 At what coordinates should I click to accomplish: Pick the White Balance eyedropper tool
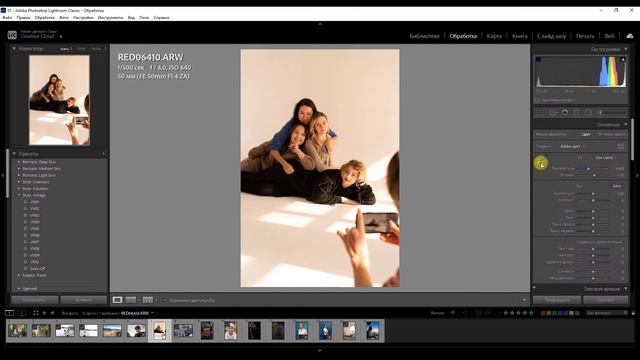point(541,163)
